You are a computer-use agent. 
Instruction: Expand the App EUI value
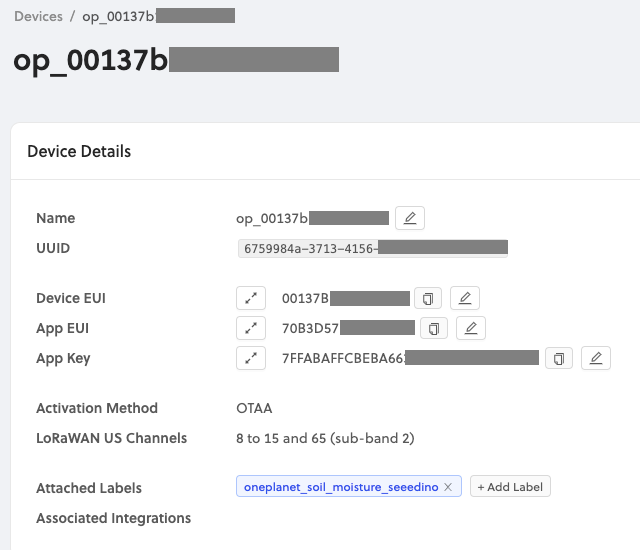click(x=251, y=328)
